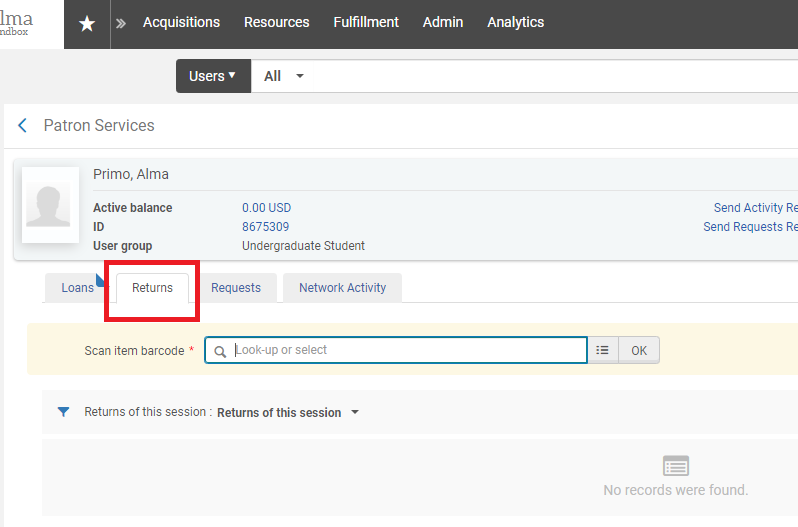This screenshot has width=798, height=527.
Task: Click the blue filter funnel icon
Action: (64, 412)
